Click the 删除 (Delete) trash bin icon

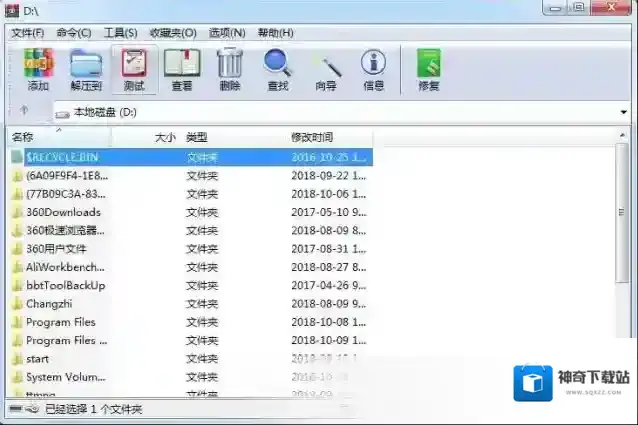pyautogui.click(x=229, y=68)
